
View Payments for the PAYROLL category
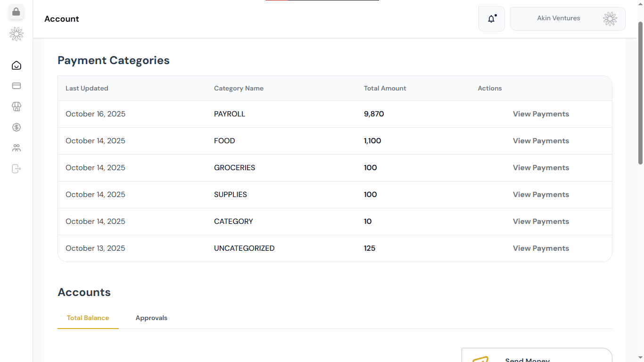(x=541, y=114)
